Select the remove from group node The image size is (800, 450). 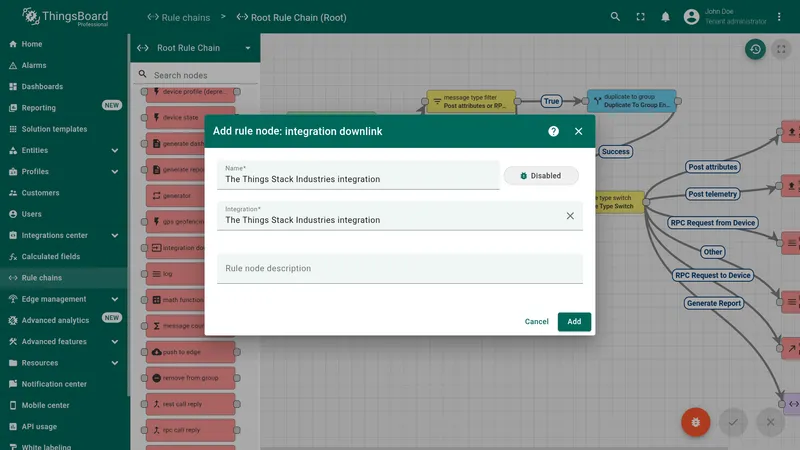coord(190,378)
